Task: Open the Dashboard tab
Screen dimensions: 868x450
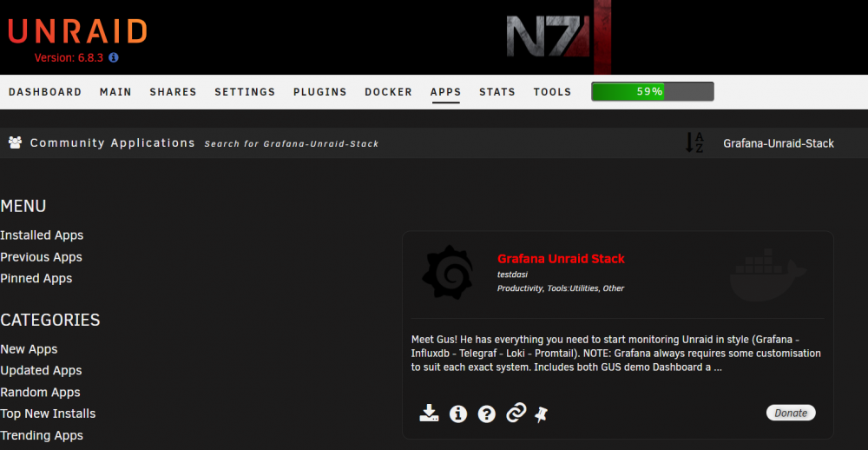Action: [45, 92]
